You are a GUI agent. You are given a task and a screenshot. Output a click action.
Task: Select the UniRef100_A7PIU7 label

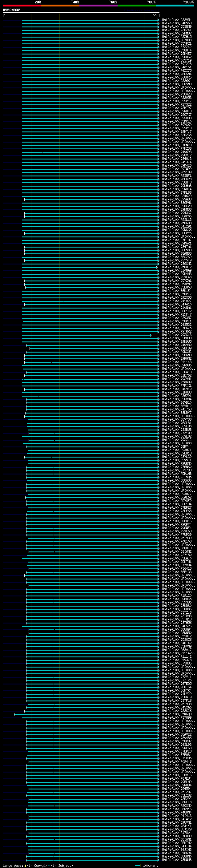(176, 240)
